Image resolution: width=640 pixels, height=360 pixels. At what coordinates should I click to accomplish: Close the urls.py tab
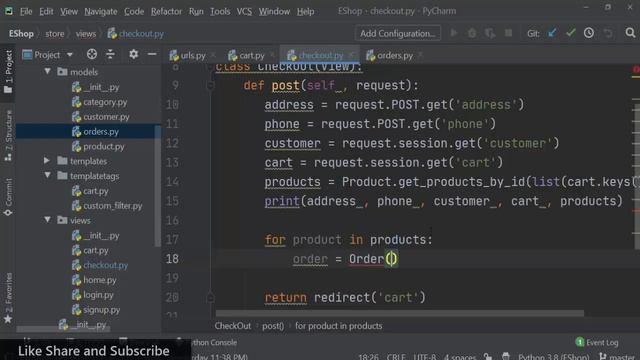point(213,55)
